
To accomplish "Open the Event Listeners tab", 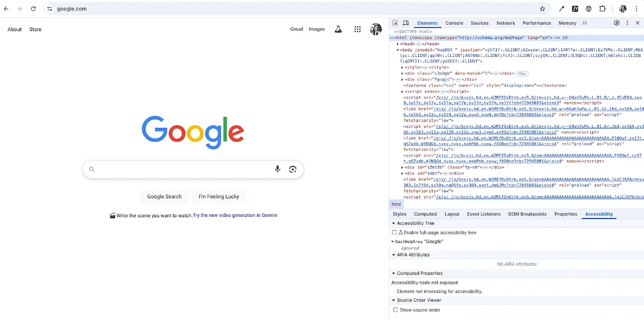I will tap(483, 214).
